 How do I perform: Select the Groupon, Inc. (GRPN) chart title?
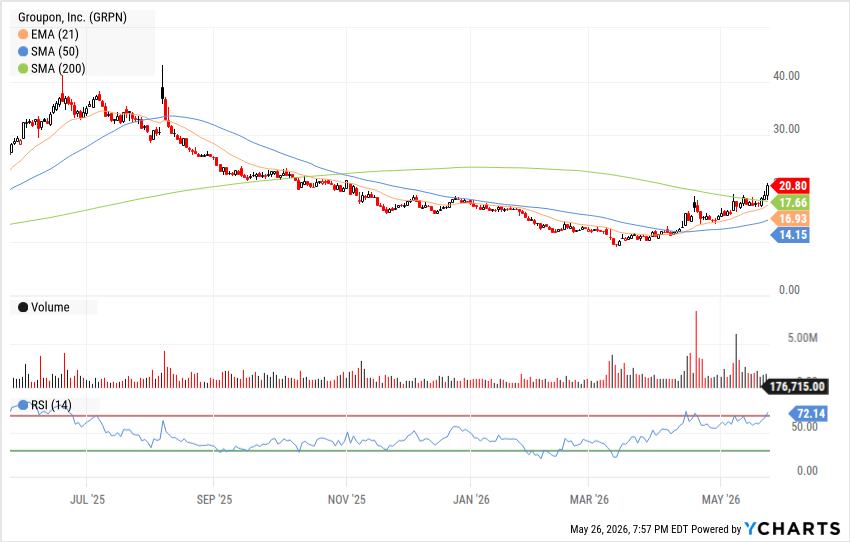coord(72,17)
